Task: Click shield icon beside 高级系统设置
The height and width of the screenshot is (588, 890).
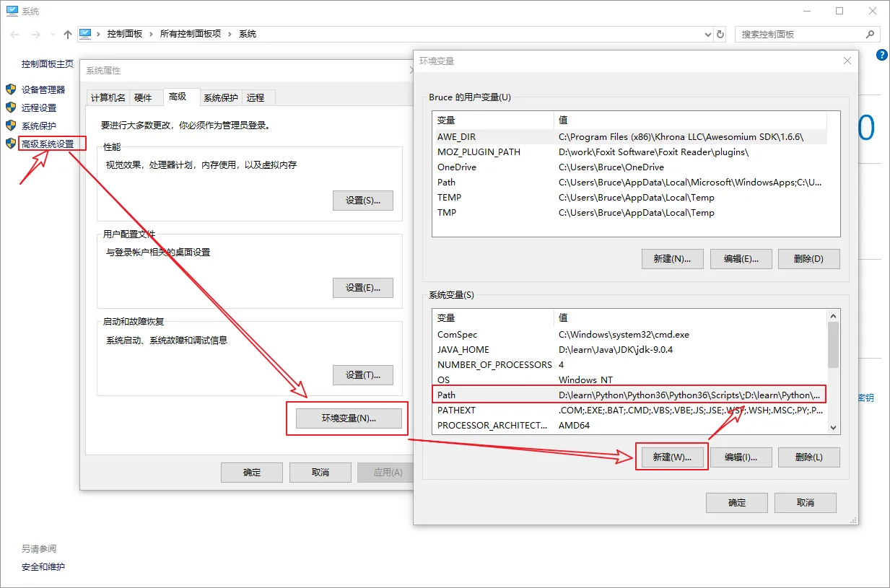Action: tap(11, 144)
